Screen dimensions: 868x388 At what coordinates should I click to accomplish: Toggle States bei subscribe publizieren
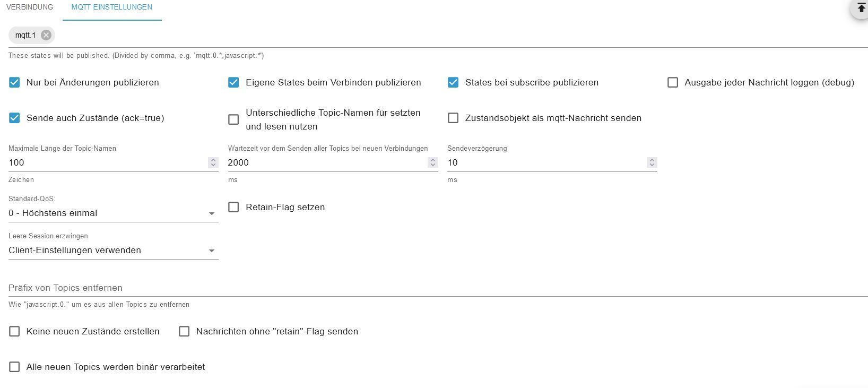tap(453, 82)
